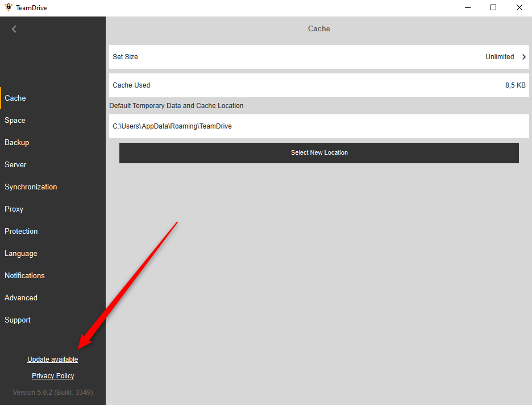Click the Select New Location button

pos(319,153)
